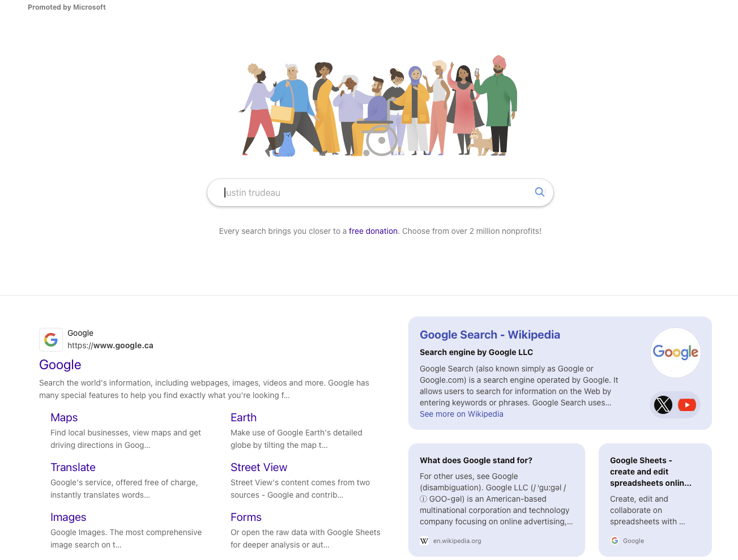Viewport: 738px width, 560px height.
Task: Open the main Google result title
Action: (60, 365)
